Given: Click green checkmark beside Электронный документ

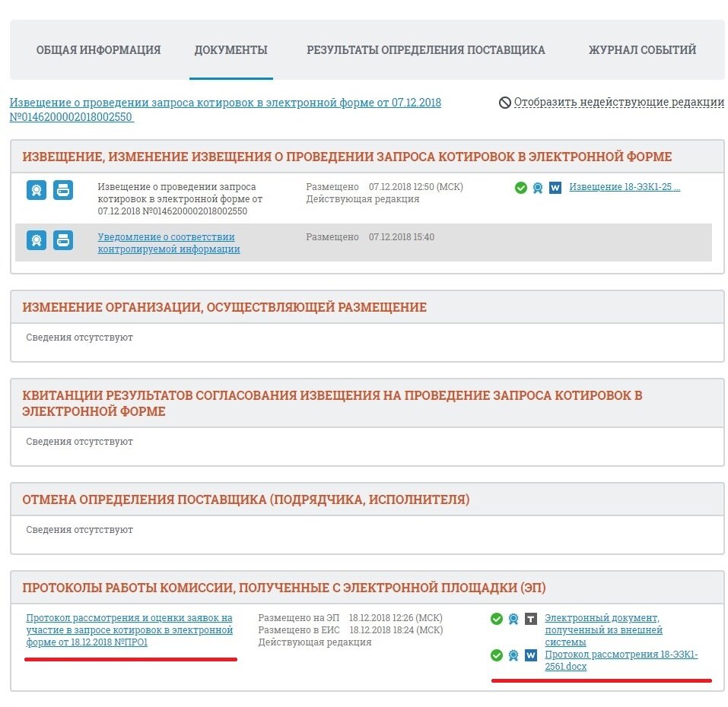Looking at the screenshot, I should click(497, 619).
